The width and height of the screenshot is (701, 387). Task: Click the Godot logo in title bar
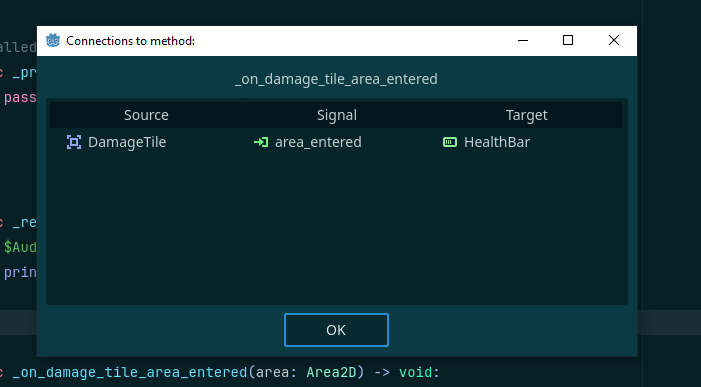53,41
